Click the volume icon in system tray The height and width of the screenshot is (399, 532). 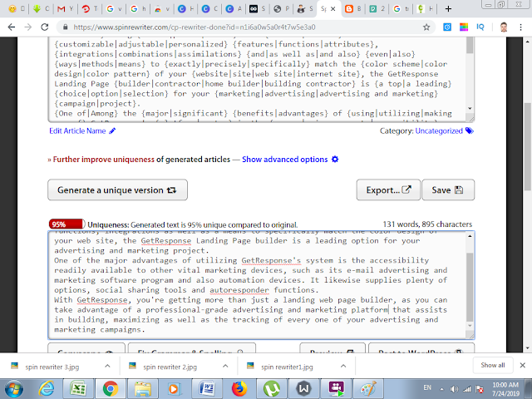pyautogui.click(x=455, y=389)
